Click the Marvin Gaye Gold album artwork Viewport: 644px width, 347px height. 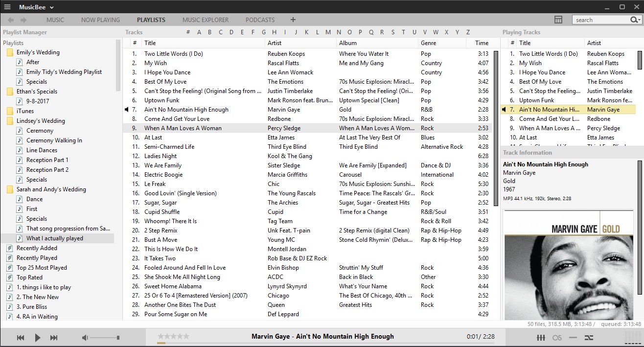pos(568,265)
